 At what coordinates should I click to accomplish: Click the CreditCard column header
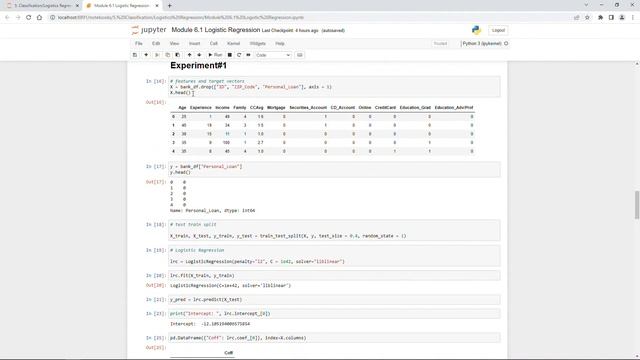point(385,107)
